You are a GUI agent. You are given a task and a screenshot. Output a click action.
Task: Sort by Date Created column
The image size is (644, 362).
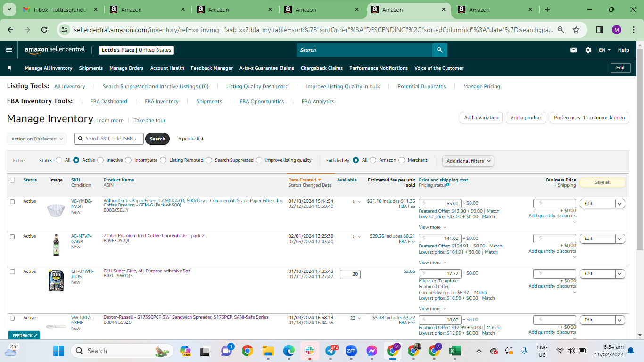click(305, 180)
